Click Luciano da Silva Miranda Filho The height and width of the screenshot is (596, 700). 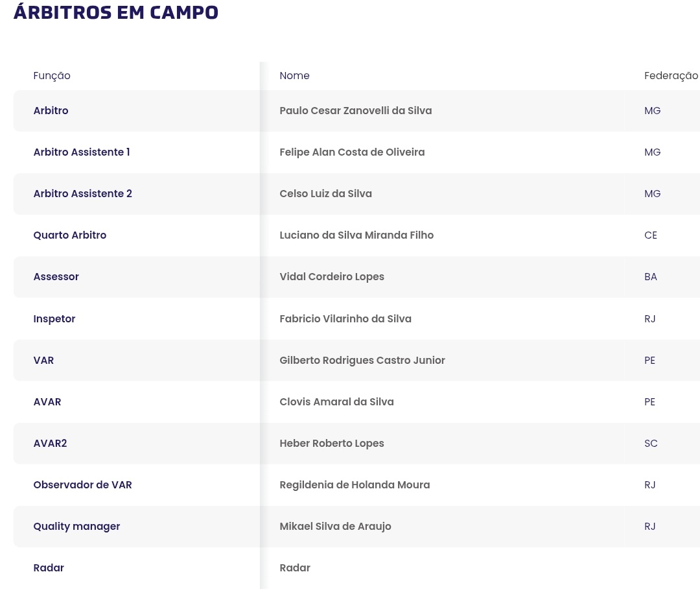pyautogui.click(x=356, y=235)
